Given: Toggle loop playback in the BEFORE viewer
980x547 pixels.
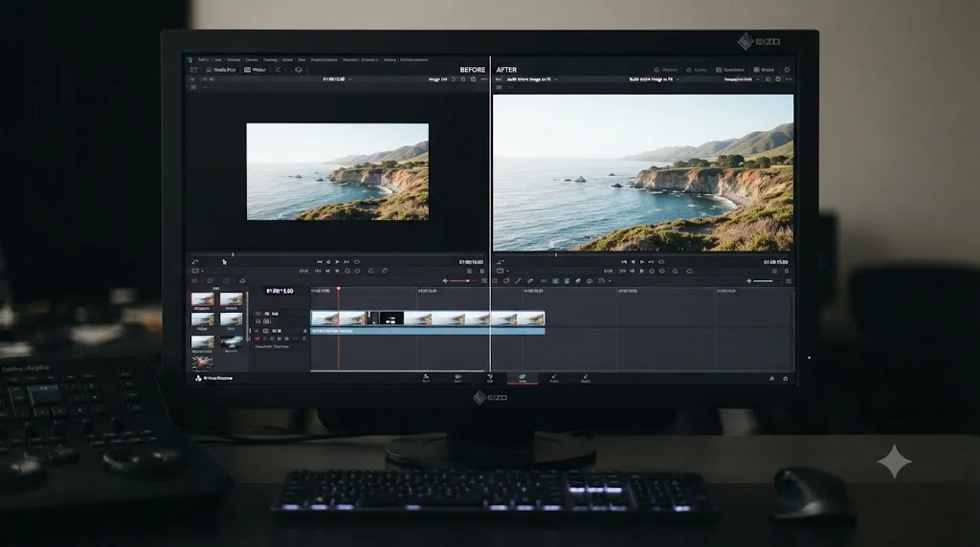Looking at the screenshot, I should [x=357, y=262].
